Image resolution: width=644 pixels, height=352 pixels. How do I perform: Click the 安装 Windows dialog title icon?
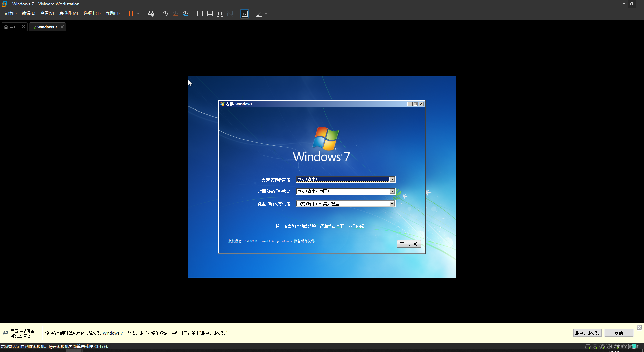(x=222, y=104)
